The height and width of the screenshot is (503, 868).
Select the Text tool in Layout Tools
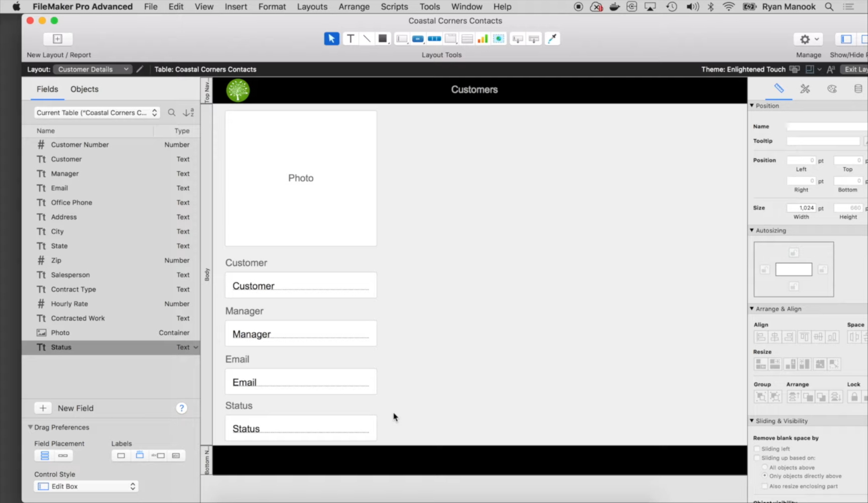point(351,38)
